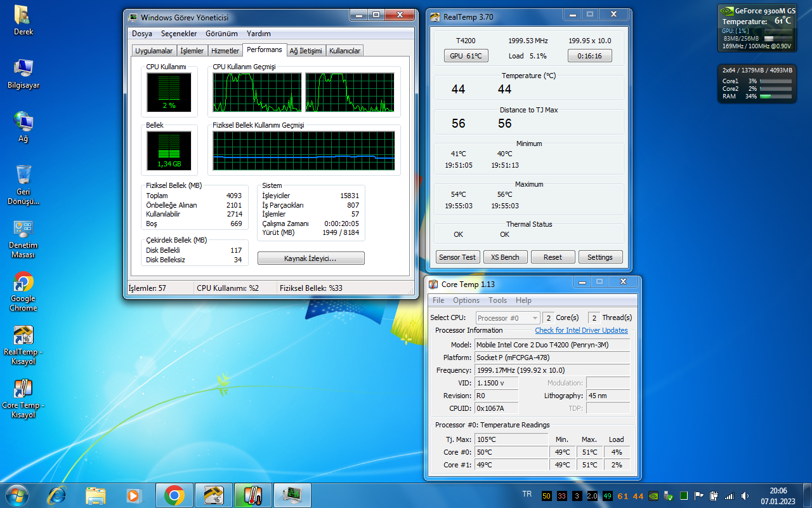The height and width of the screenshot is (508, 812).
Task: Switch to the Core Temp taskbar button
Action: pos(253,495)
